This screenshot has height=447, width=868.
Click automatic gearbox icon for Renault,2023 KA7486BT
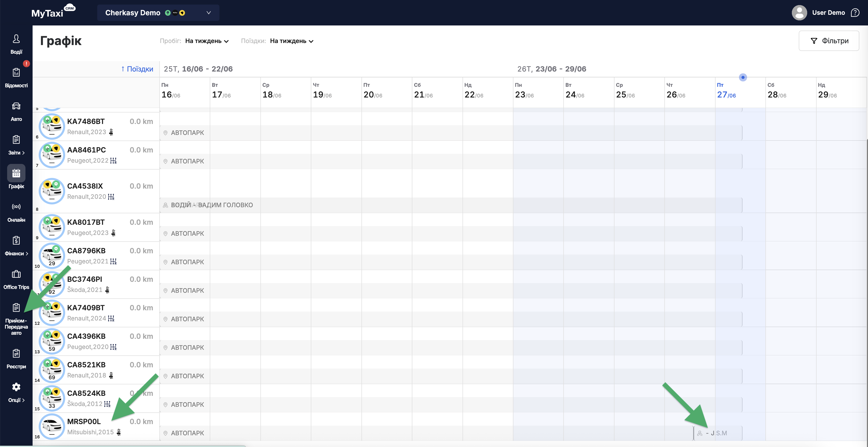tap(111, 132)
